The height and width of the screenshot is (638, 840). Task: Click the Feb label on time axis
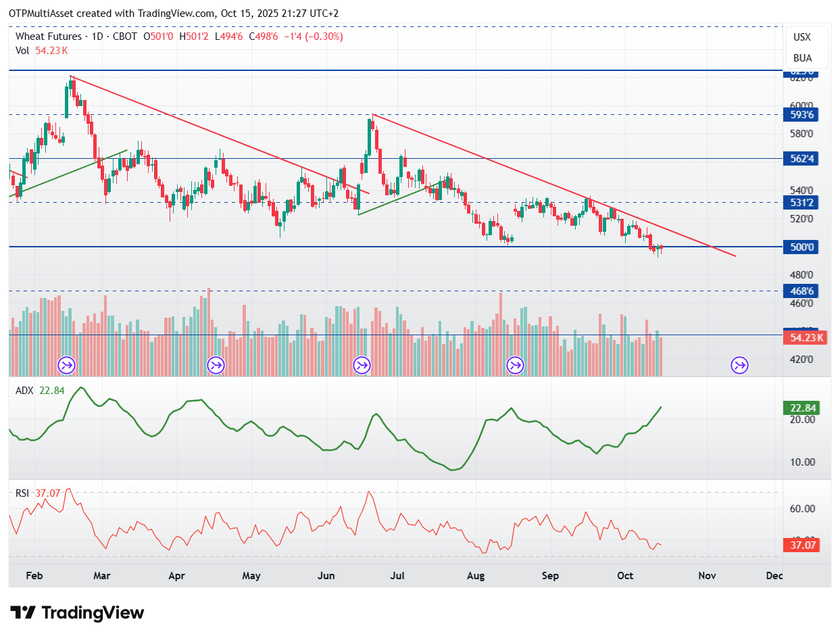[x=34, y=576]
